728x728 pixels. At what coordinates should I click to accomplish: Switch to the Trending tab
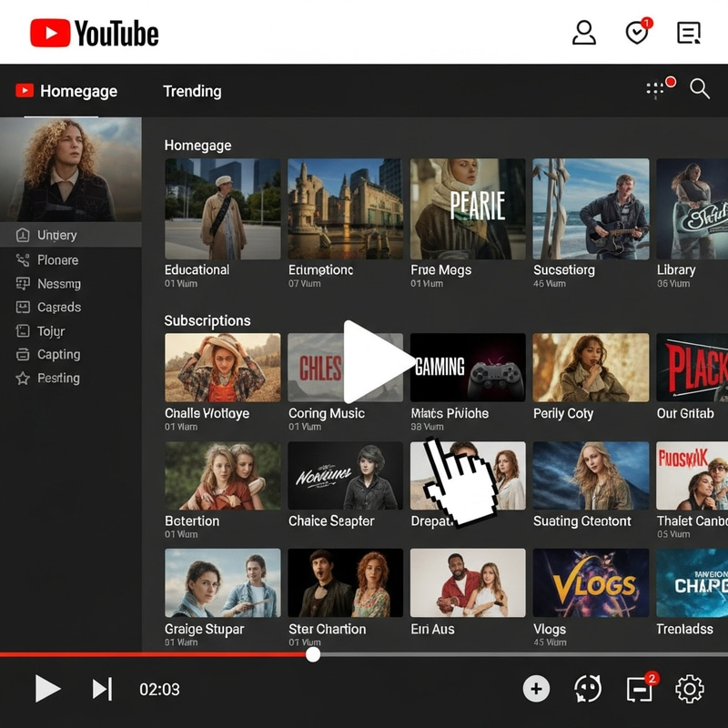(x=192, y=91)
